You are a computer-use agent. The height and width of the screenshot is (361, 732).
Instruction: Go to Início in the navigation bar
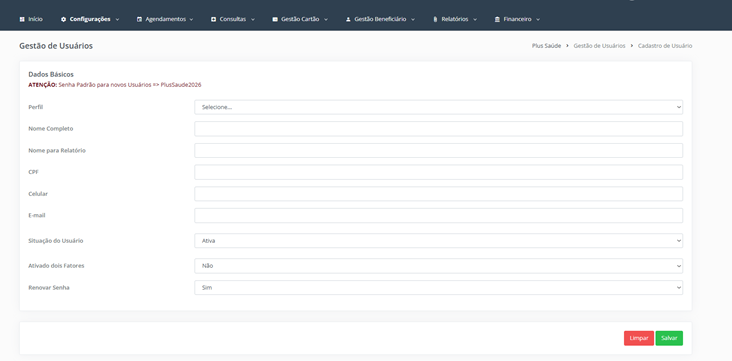(31, 20)
